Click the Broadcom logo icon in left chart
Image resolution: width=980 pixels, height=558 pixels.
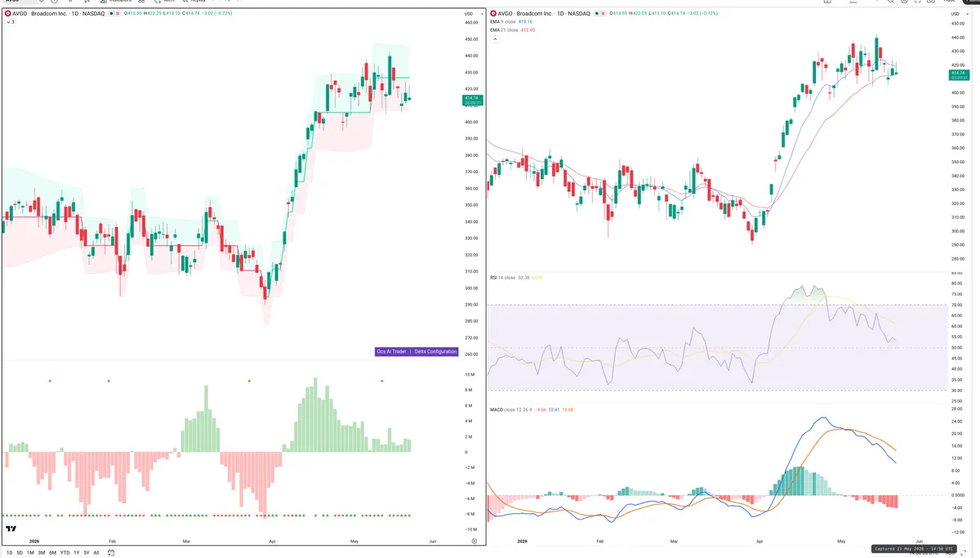pos(8,14)
